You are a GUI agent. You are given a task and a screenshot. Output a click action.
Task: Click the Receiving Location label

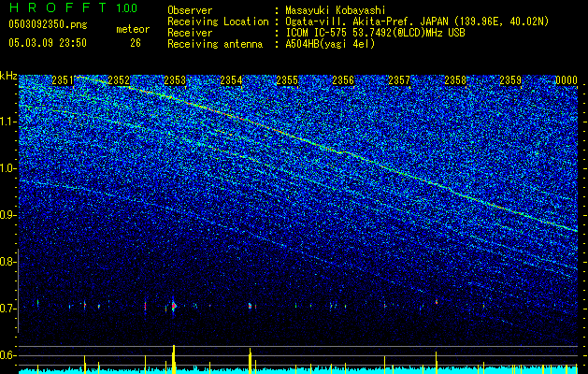218,22
